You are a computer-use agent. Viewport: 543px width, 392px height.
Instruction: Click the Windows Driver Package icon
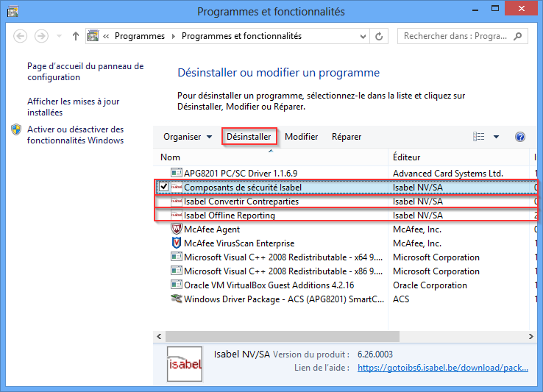pos(177,299)
